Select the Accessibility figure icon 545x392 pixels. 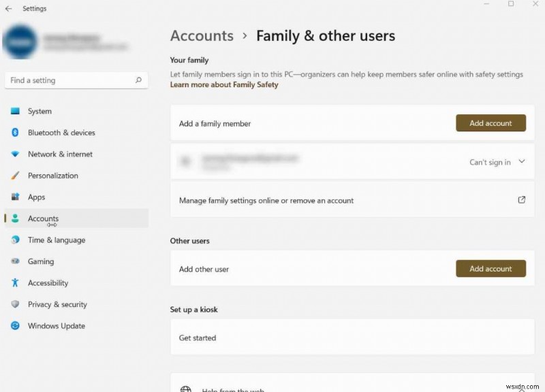(x=15, y=283)
